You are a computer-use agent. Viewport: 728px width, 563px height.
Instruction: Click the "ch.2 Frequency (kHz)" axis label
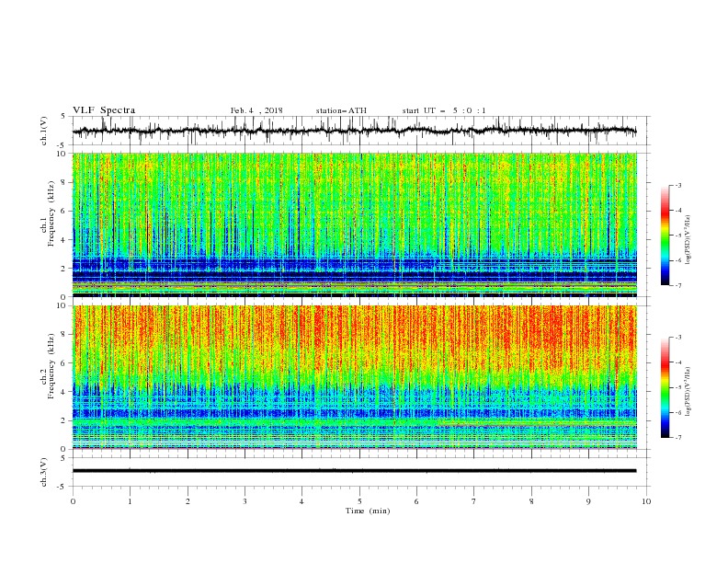(x=48, y=364)
